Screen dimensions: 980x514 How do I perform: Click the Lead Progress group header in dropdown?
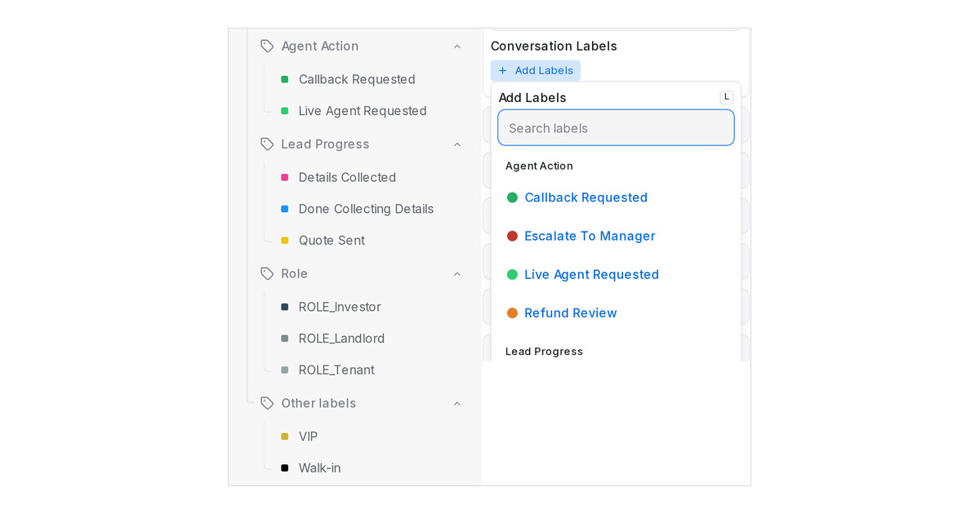pyautogui.click(x=544, y=352)
